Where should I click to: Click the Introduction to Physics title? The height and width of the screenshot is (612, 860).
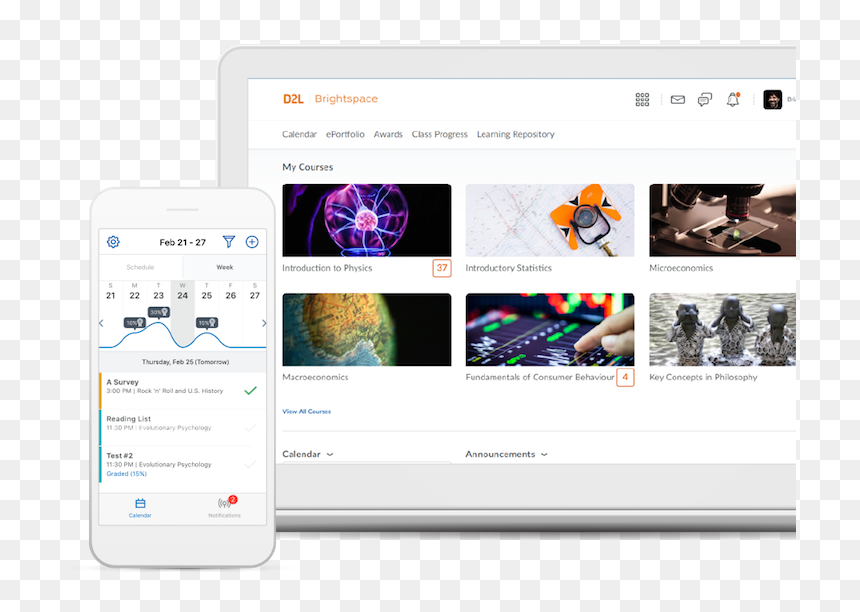(x=327, y=268)
